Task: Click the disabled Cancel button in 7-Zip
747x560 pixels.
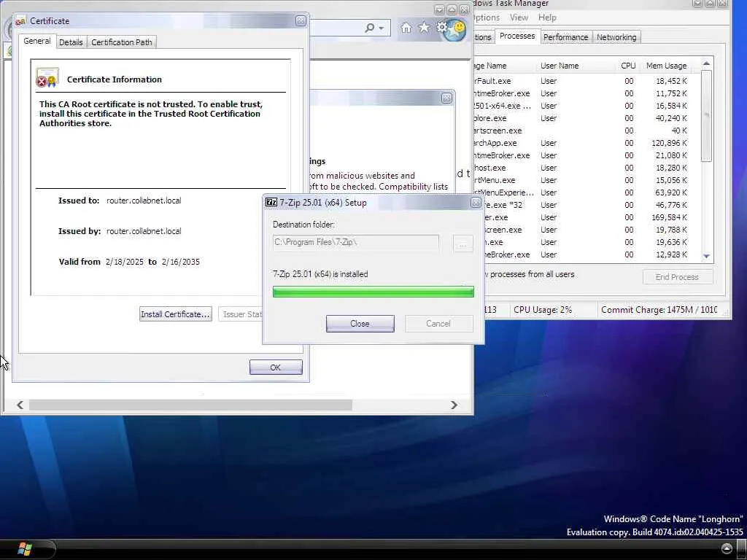Action: [438, 324]
